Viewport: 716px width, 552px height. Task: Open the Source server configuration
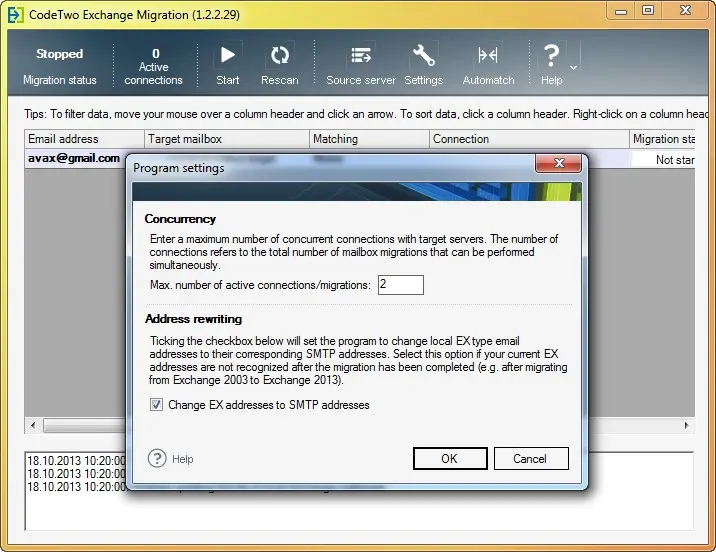[x=361, y=55]
